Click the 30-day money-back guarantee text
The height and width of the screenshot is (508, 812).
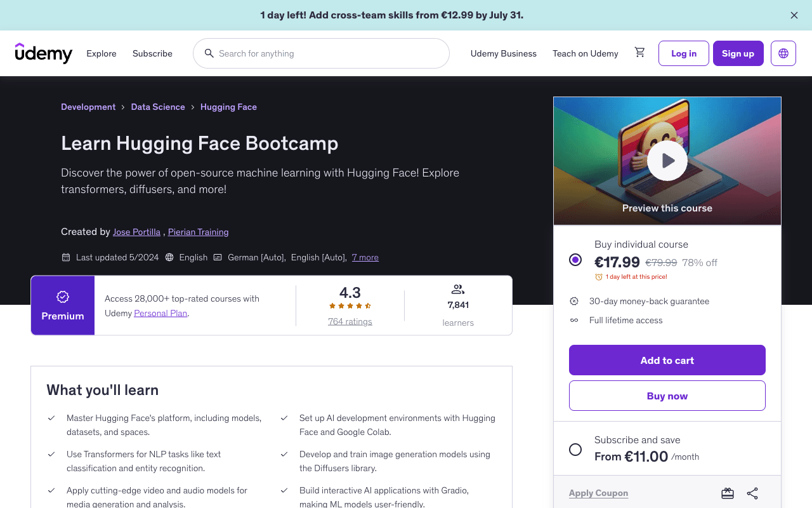click(x=649, y=301)
